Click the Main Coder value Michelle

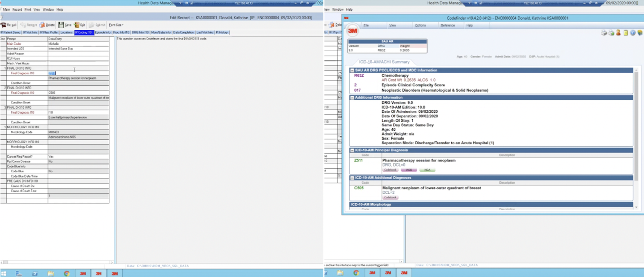coord(78,44)
